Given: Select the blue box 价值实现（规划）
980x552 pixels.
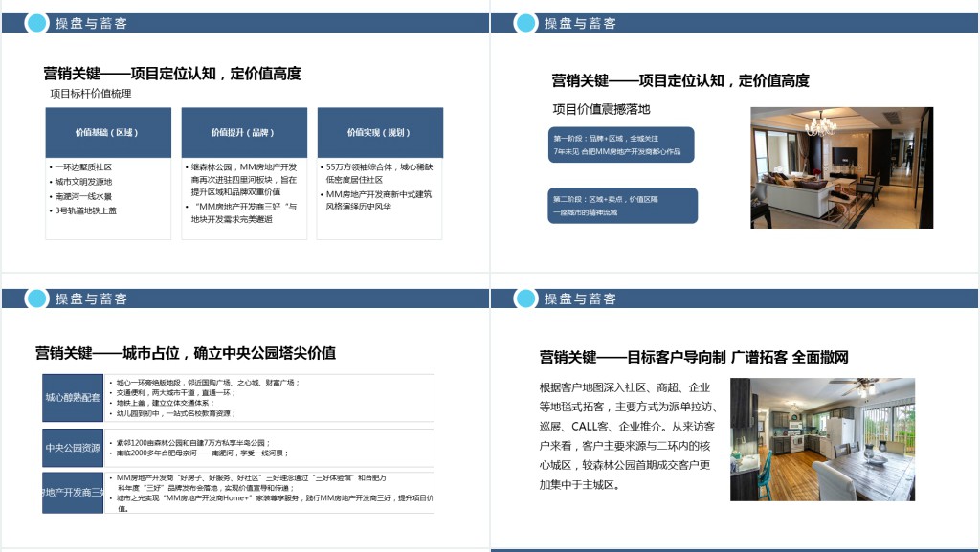Looking at the screenshot, I should pos(380,132).
